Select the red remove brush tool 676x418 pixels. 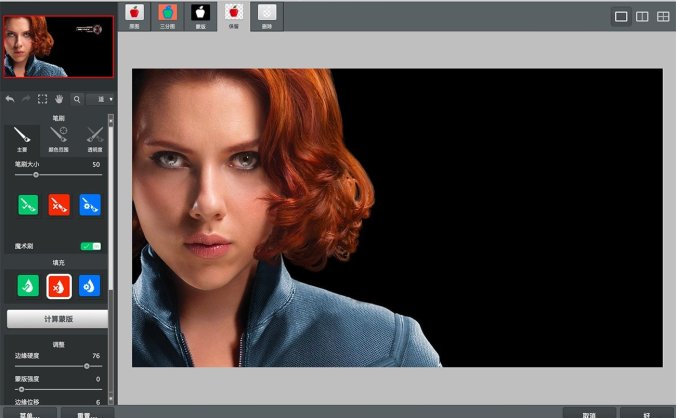coord(59,205)
